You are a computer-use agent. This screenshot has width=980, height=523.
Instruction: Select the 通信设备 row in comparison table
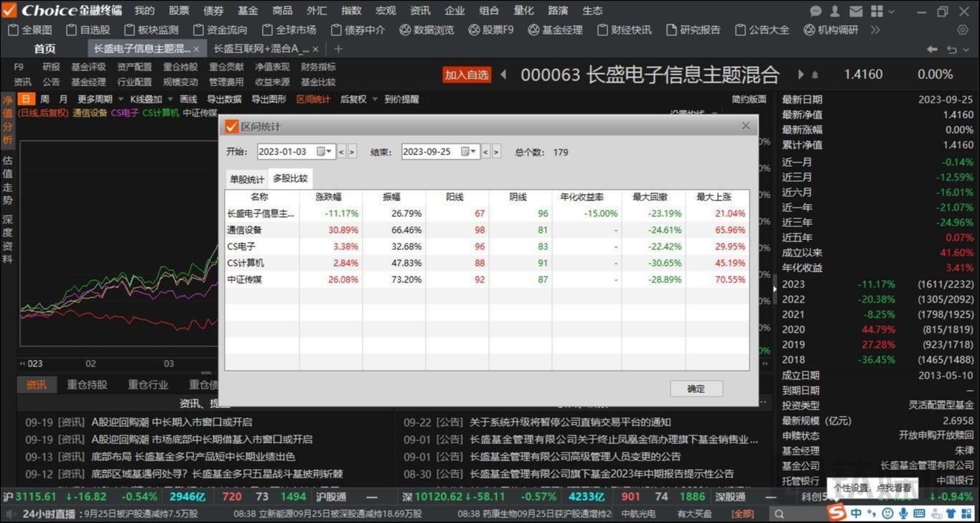[487, 230]
